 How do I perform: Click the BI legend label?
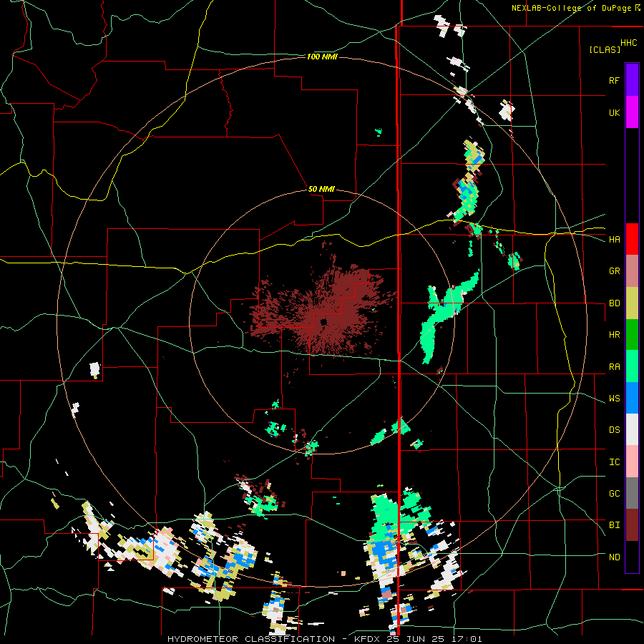point(614,525)
